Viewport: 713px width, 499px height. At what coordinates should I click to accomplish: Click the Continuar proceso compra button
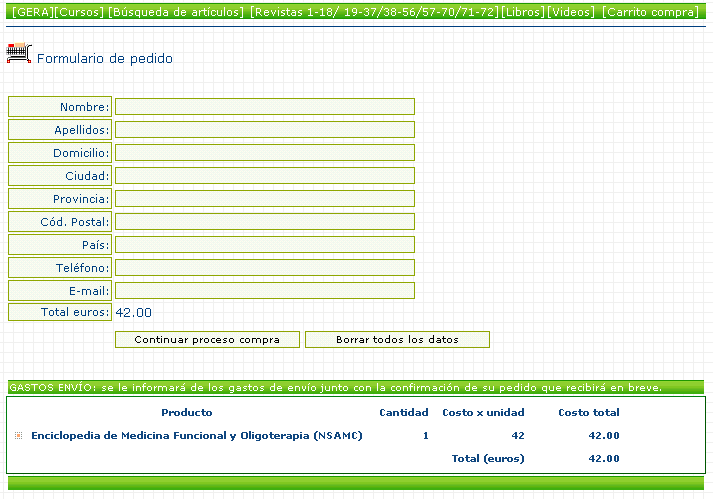[x=207, y=340]
